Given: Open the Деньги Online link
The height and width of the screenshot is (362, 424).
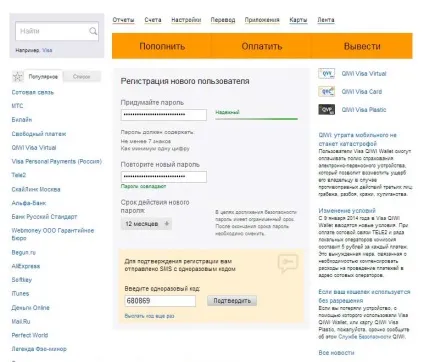Looking at the screenshot, I should (30, 308).
